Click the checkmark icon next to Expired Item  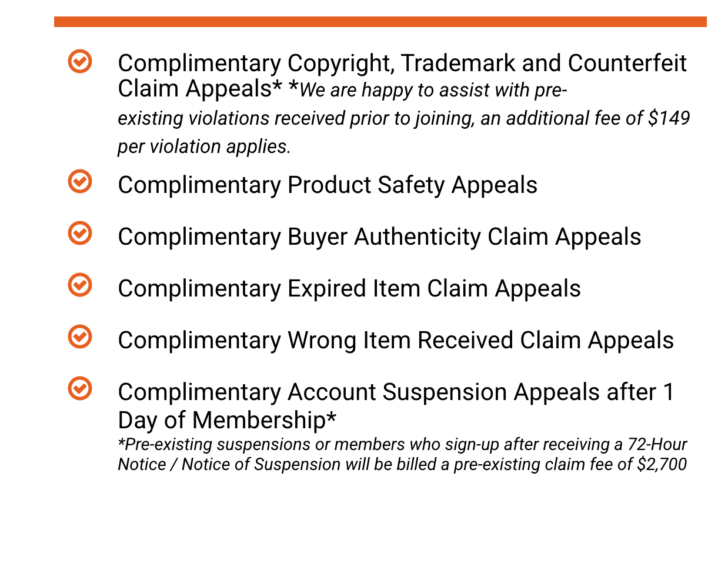(x=80, y=285)
